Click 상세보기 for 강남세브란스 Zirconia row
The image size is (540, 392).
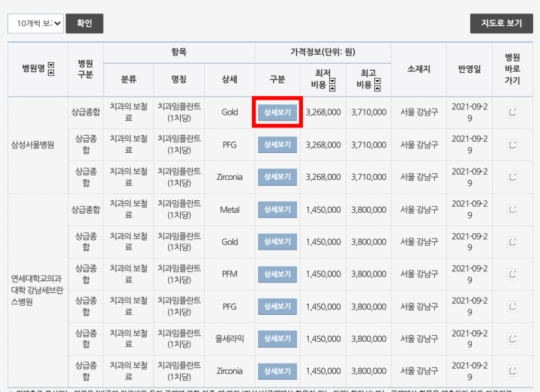(277, 371)
